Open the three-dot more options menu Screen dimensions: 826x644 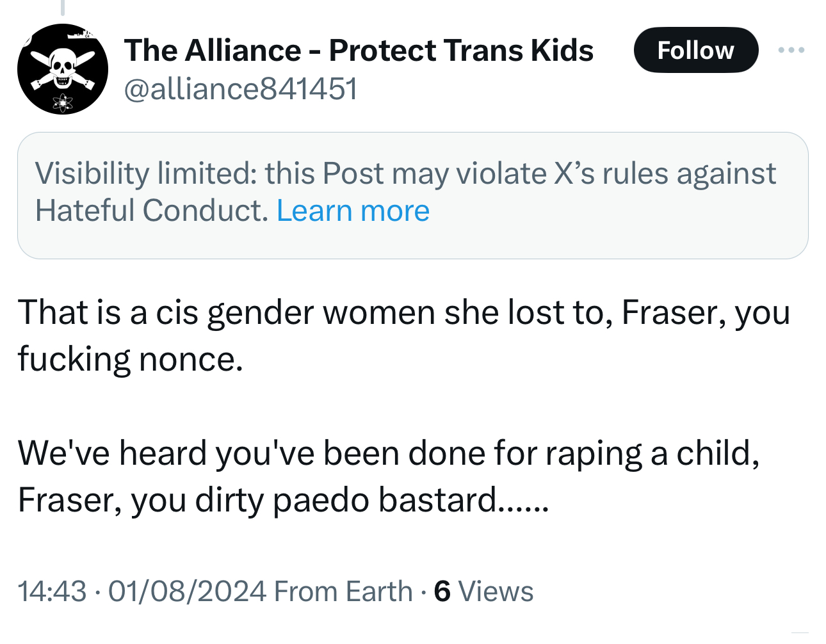(791, 50)
